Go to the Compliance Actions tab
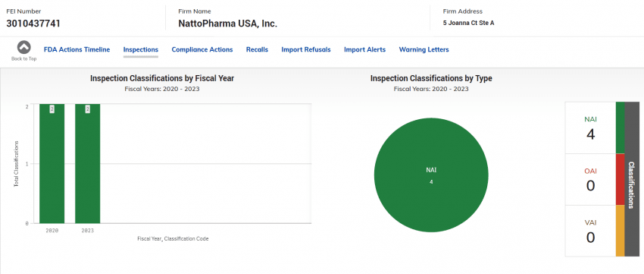The height and width of the screenshot is (274, 644). [202, 50]
